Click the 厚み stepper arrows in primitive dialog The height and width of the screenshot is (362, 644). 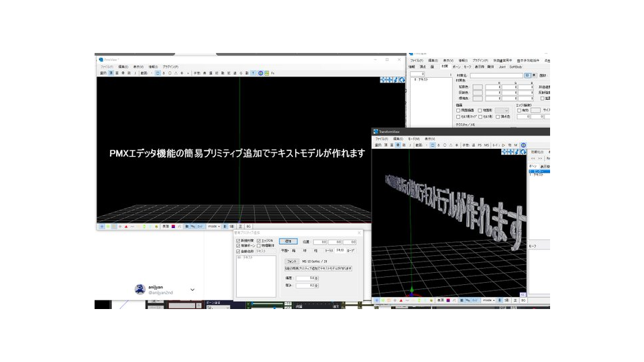pyautogui.click(x=316, y=286)
